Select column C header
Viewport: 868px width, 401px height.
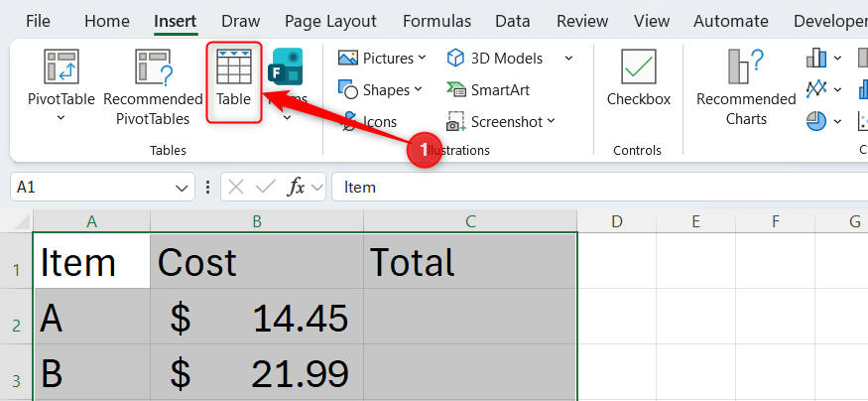(470, 221)
